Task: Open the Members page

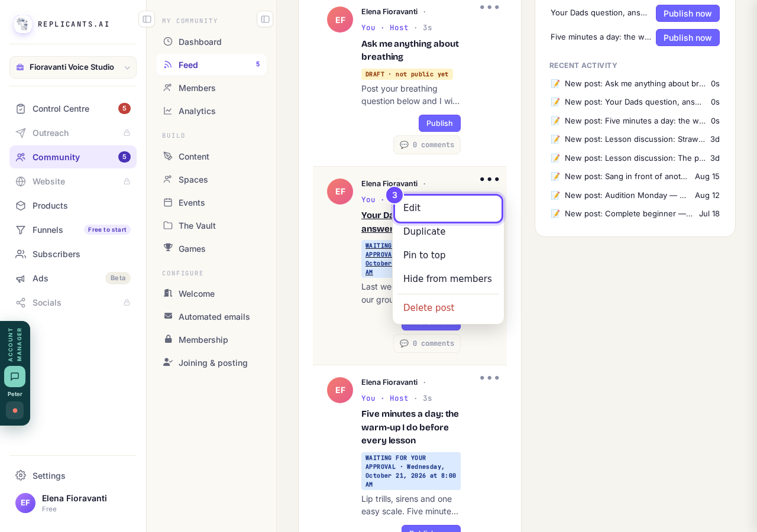Action: coord(211,88)
